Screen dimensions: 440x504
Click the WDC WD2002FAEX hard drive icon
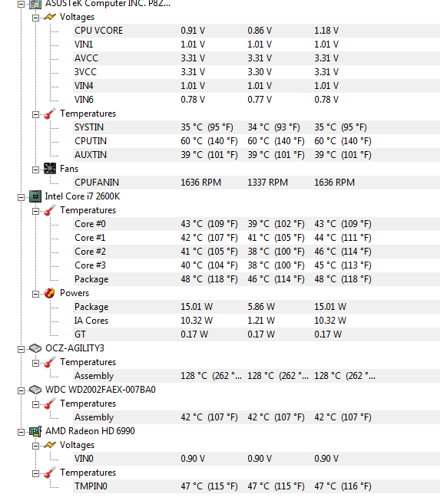35,390
